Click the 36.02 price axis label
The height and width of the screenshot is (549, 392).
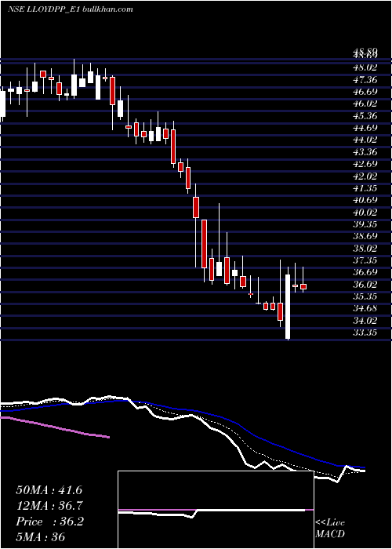click(365, 285)
